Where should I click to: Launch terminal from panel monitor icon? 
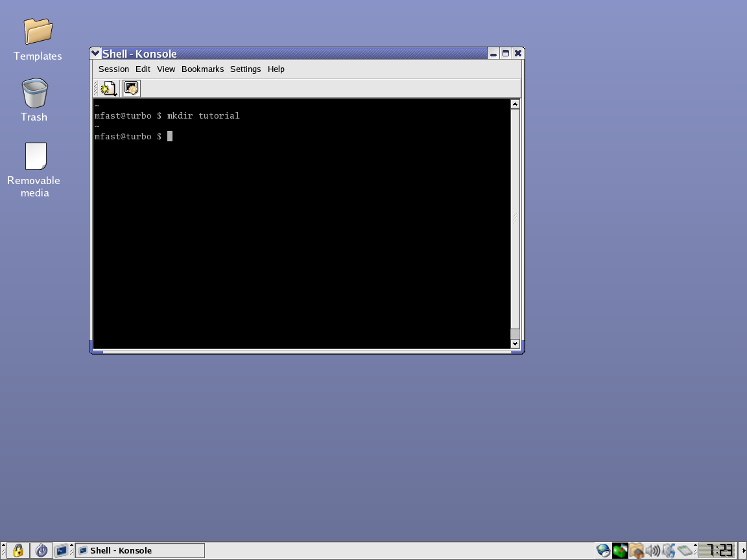(61, 550)
